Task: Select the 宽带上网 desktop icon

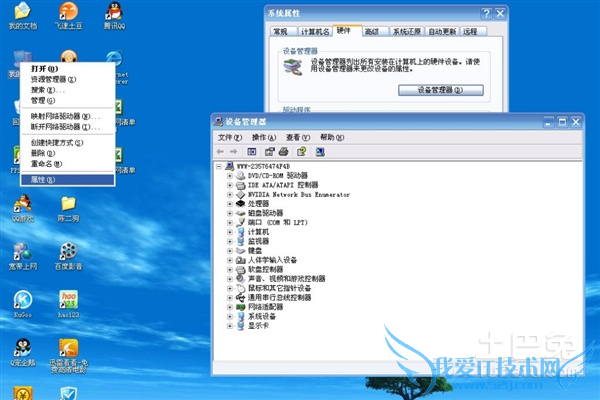Action: point(23,256)
